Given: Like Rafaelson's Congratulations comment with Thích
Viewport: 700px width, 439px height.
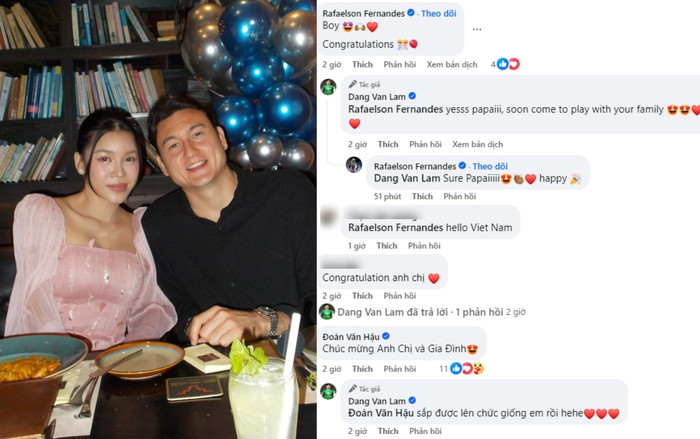Looking at the screenshot, I should (x=362, y=64).
